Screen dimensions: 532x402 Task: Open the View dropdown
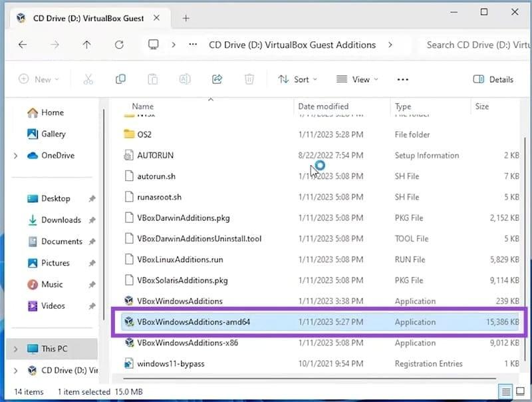coord(357,79)
